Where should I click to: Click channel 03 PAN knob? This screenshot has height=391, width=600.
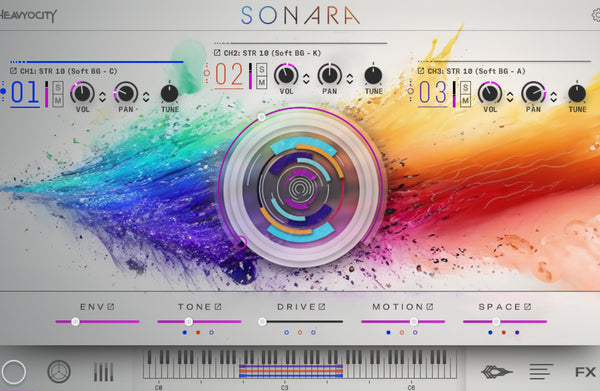tap(533, 93)
